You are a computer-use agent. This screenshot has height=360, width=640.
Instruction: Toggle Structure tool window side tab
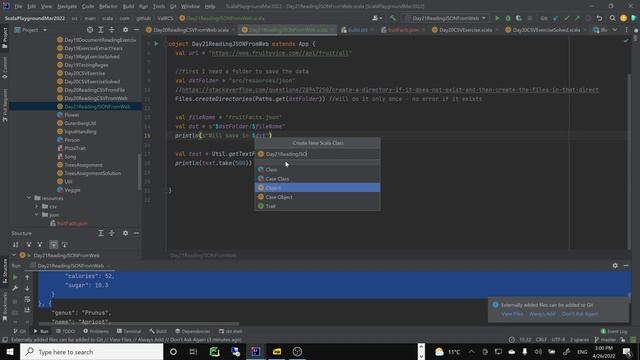coord(4,271)
